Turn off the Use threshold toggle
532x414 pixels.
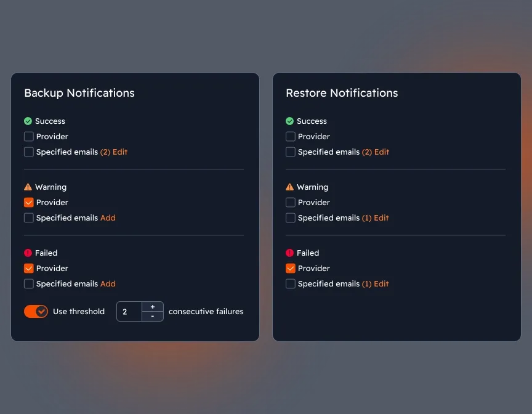pyautogui.click(x=36, y=311)
